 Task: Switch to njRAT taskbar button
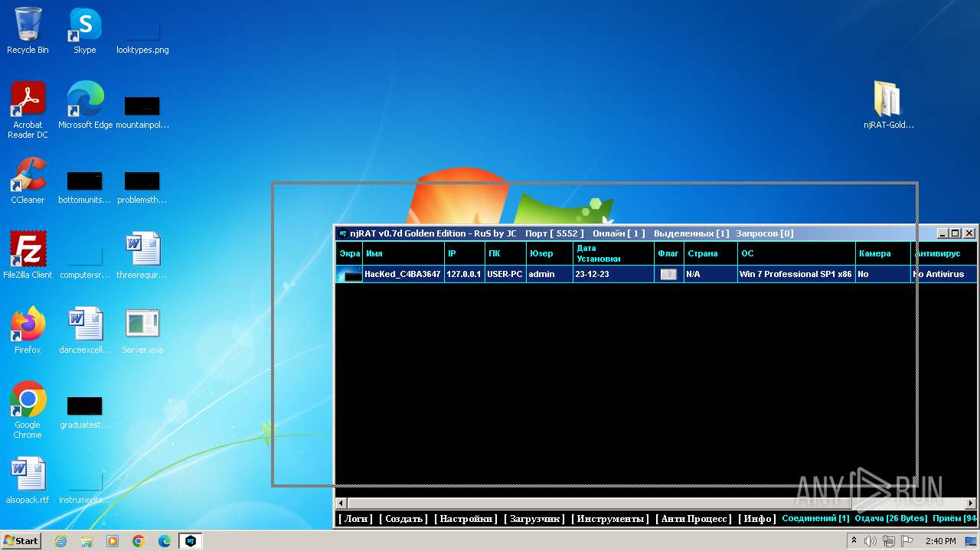pyautogui.click(x=191, y=541)
